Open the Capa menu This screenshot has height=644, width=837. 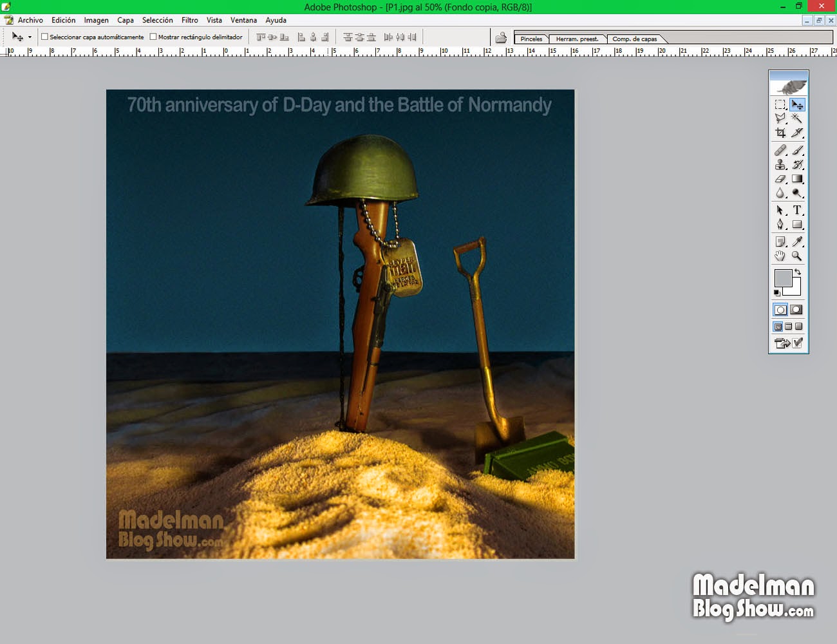[126, 20]
